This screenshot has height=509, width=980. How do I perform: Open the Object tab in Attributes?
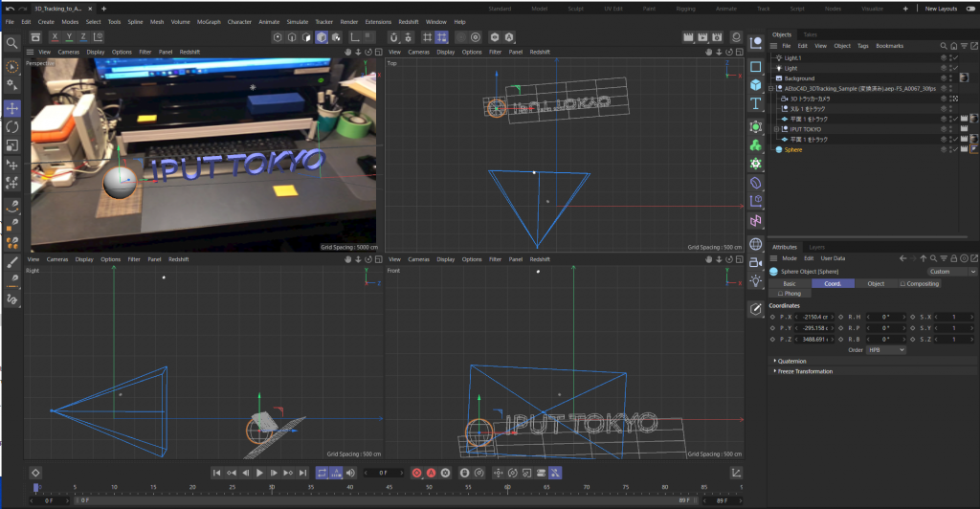tap(875, 284)
